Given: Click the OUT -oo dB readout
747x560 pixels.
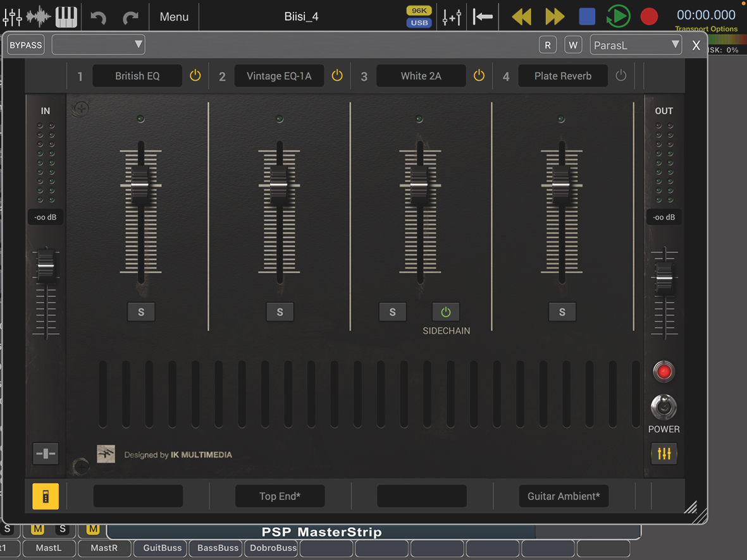Looking at the screenshot, I should pos(664,217).
